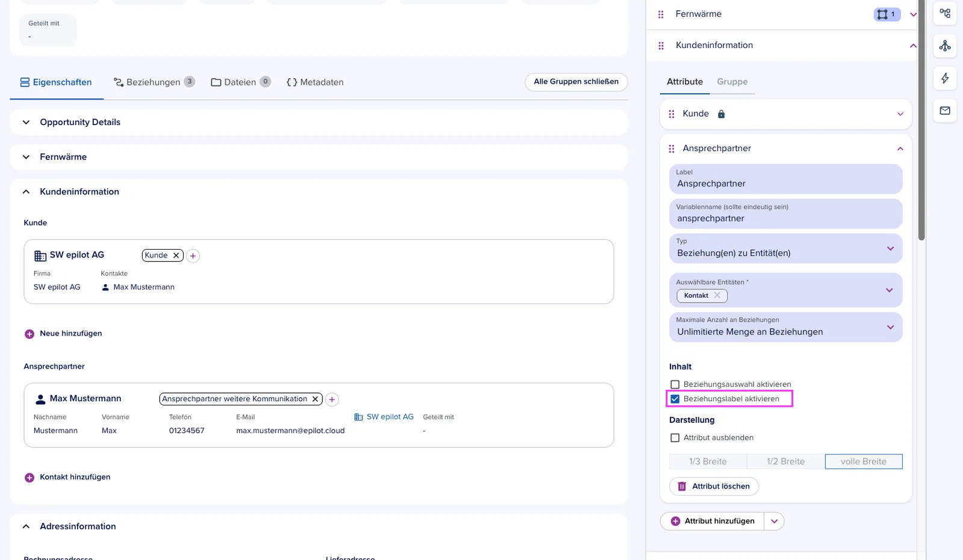
Task: Click Alle Gruppen schließen button
Action: (576, 82)
